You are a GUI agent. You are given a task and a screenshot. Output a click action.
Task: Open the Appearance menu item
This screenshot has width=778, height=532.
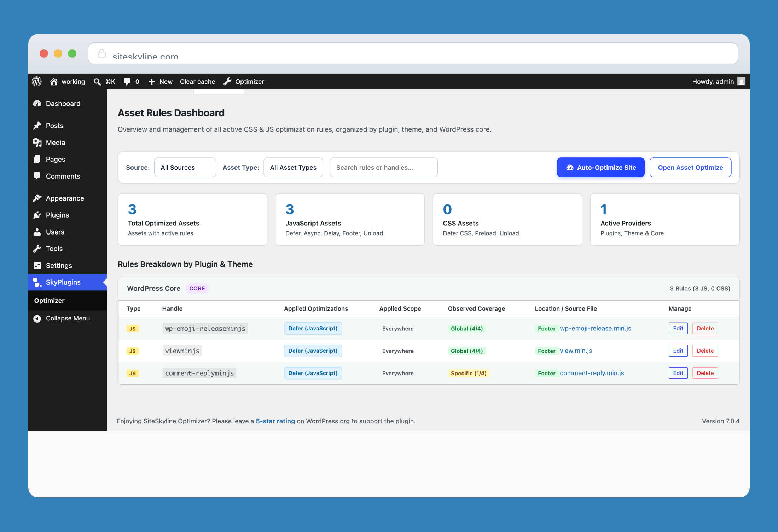coord(68,198)
